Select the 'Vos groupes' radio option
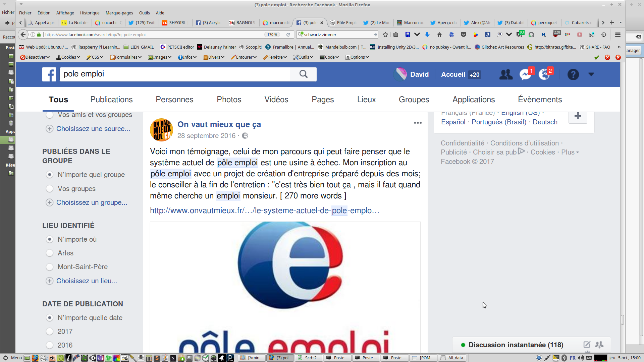Image resolution: width=644 pixels, height=362 pixels. click(x=50, y=189)
